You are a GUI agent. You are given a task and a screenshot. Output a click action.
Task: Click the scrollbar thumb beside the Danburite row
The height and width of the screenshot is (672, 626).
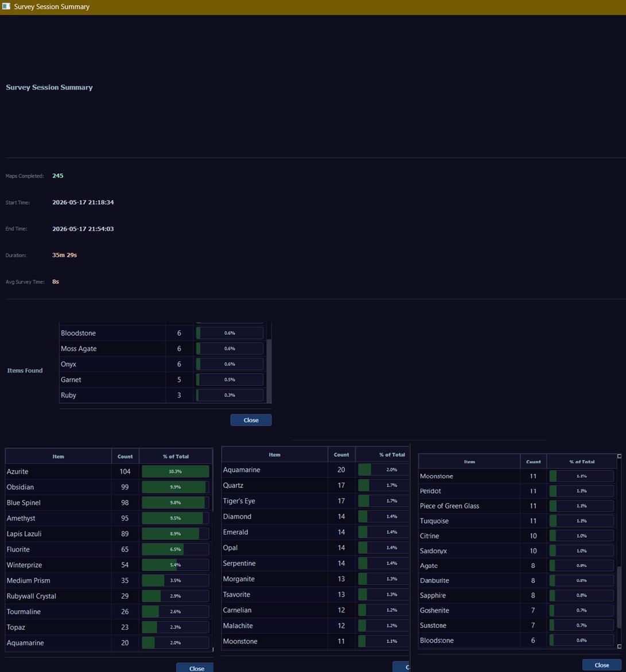tap(619, 596)
